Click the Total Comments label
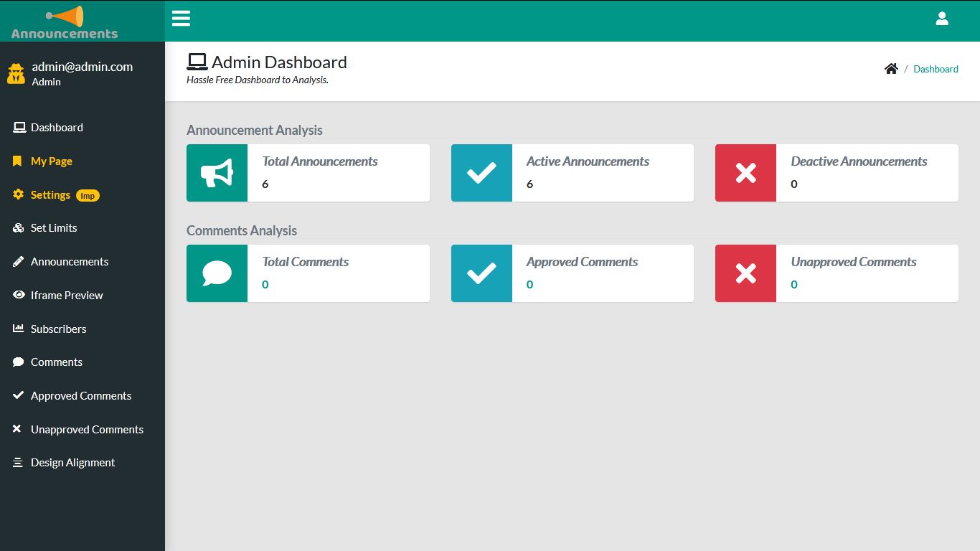This screenshot has width=980, height=551. click(306, 262)
